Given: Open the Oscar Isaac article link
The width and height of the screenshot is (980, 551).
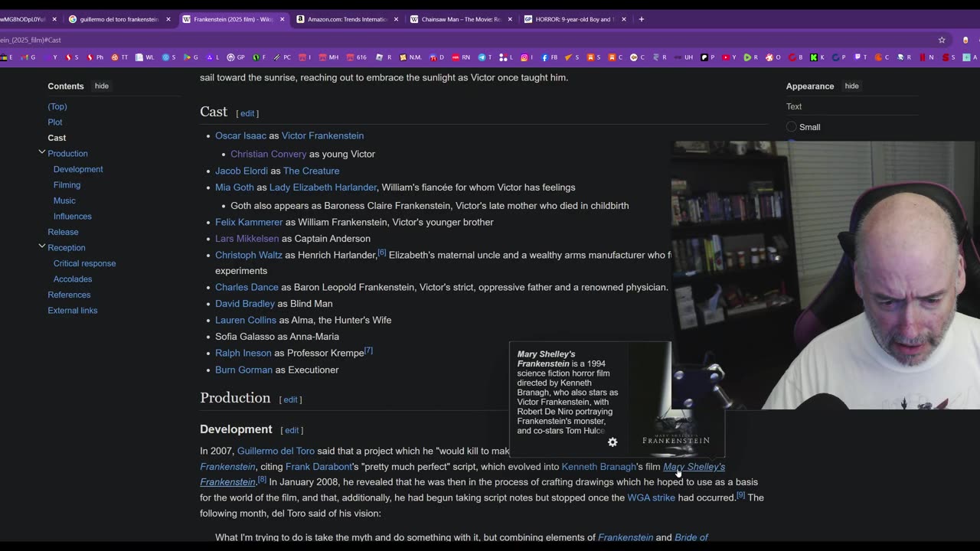Looking at the screenshot, I should (x=240, y=135).
